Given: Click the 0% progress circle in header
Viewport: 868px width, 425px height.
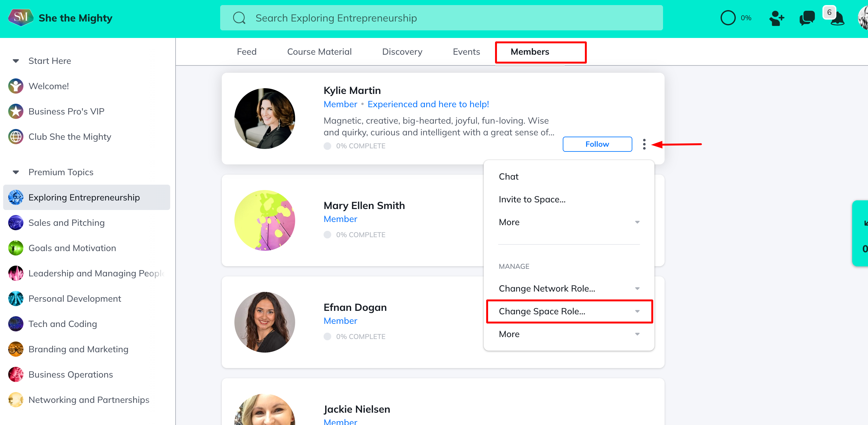Looking at the screenshot, I should (728, 18).
